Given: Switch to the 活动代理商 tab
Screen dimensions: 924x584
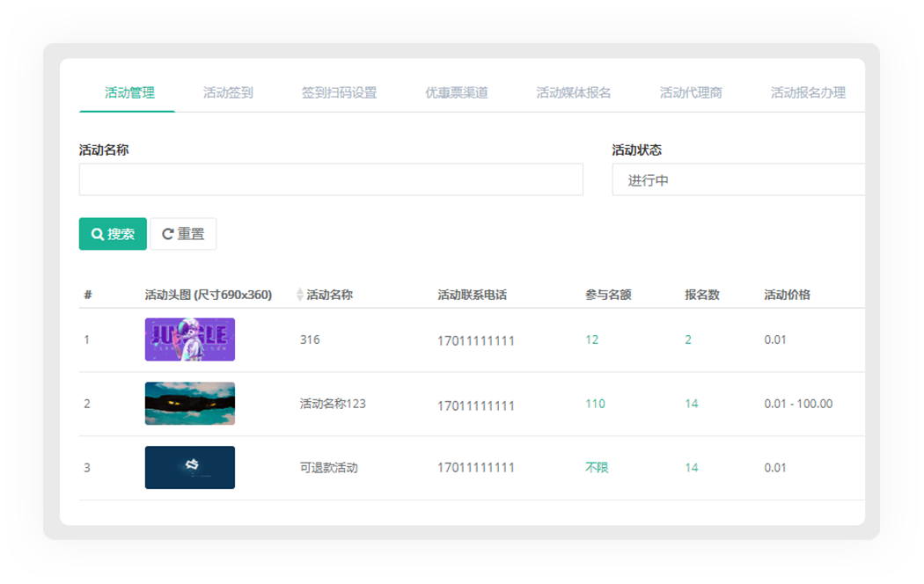Looking at the screenshot, I should 691,92.
